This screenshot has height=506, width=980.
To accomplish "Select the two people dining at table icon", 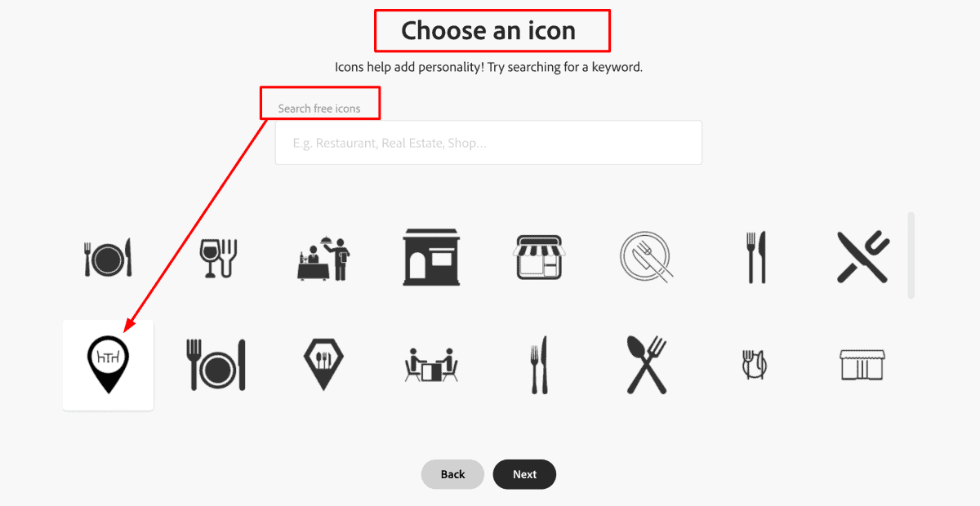I will 431,365.
